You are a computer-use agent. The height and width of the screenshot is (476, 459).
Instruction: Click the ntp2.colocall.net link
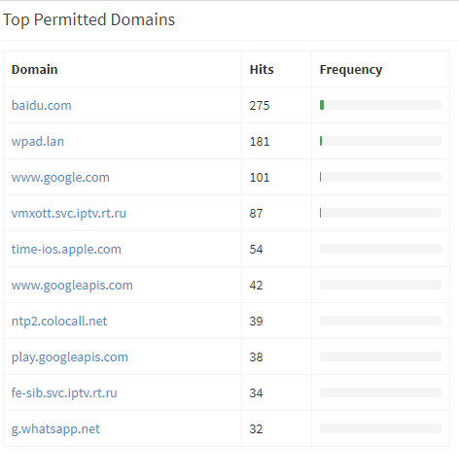59,321
